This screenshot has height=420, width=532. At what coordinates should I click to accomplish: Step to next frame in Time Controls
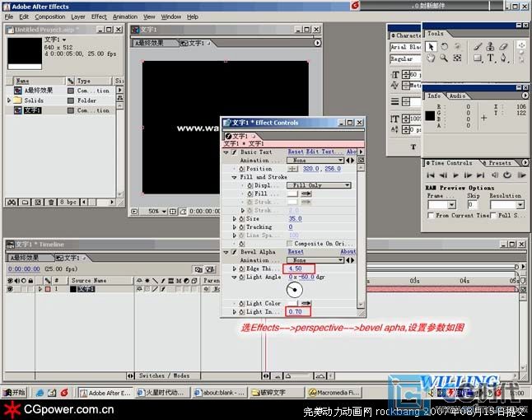pyautogui.click(x=469, y=175)
